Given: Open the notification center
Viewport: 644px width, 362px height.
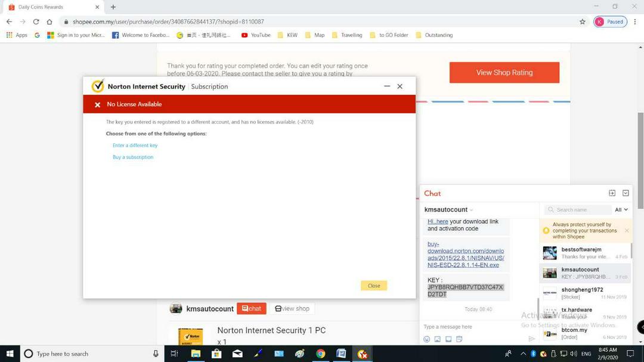Looking at the screenshot, I should pos(630,354).
